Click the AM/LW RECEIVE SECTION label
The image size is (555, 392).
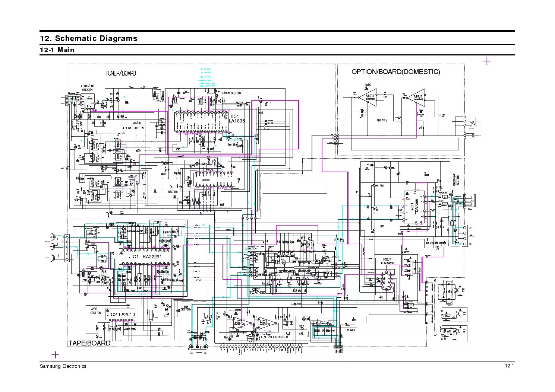pyautogui.click(x=132, y=125)
